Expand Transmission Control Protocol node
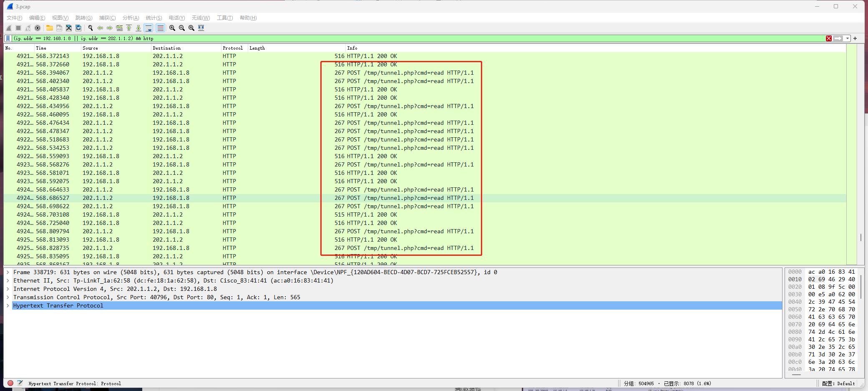Image resolution: width=868 pixels, height=391 pixels. [x=8, y=297]
